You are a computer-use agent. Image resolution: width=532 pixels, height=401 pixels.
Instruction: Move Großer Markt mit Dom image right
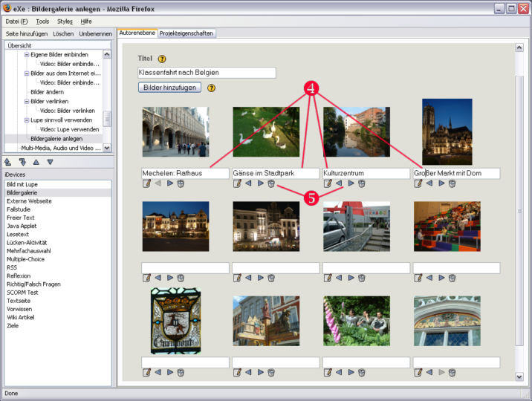(x=441, y=183)
